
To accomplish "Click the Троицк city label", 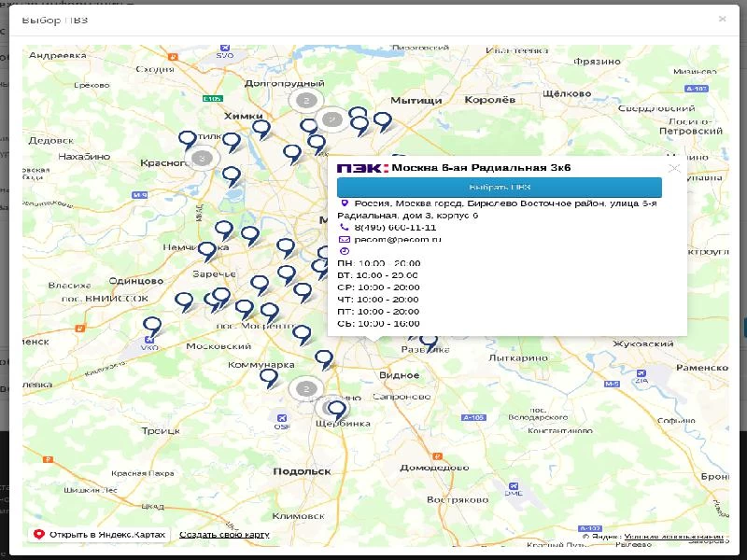I will click(161, 431).
